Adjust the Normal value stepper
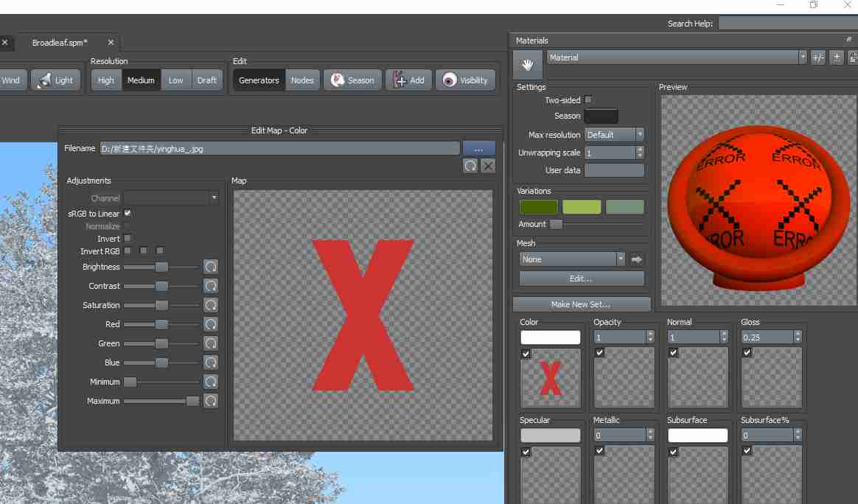Screen dimensions: 858x504 click(724, 337)
